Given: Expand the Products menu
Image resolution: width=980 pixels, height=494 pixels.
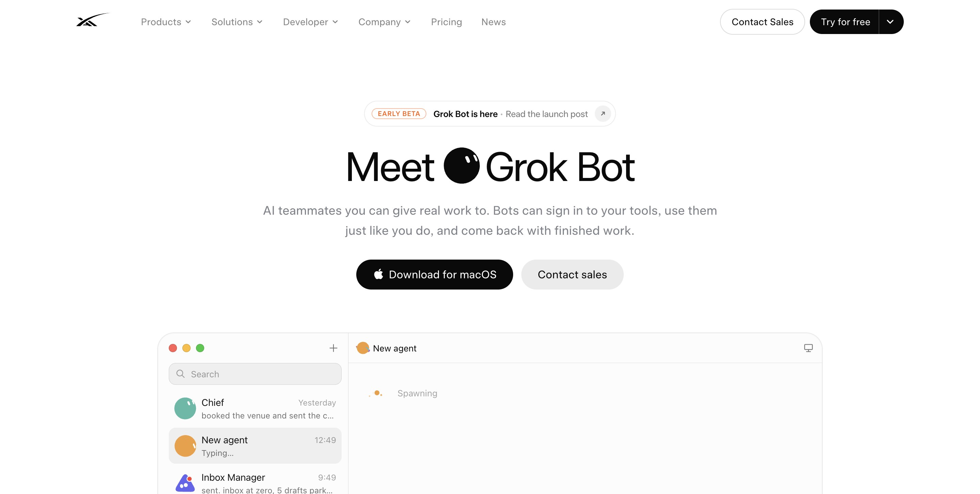Looking at the screenshot, I should point(166,22).
